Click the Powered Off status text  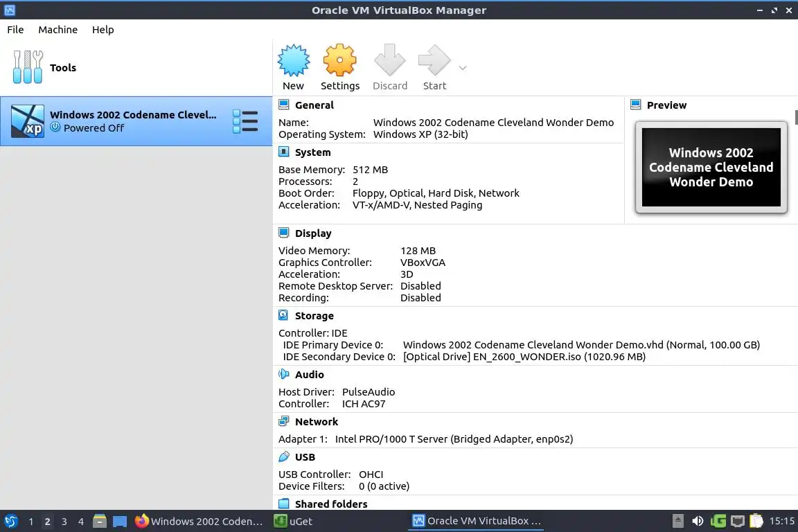(94, 128)
